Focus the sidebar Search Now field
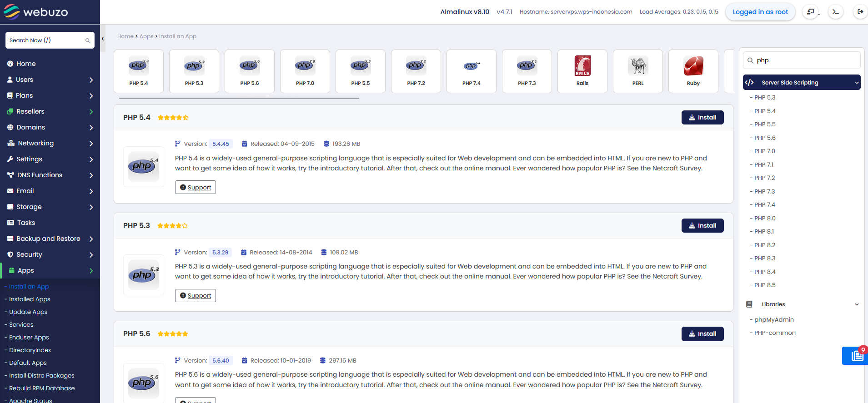The image size is (868, 403). [x=50, y=40]
